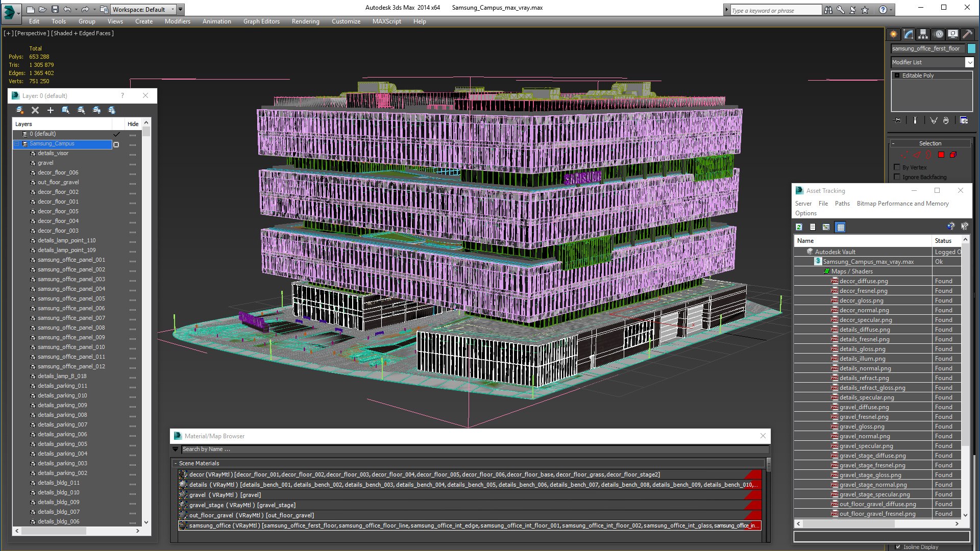Open the Help question-mark dropdown arrow
Viewport: 980px width, 551px height.
click(x=891, y=10)
